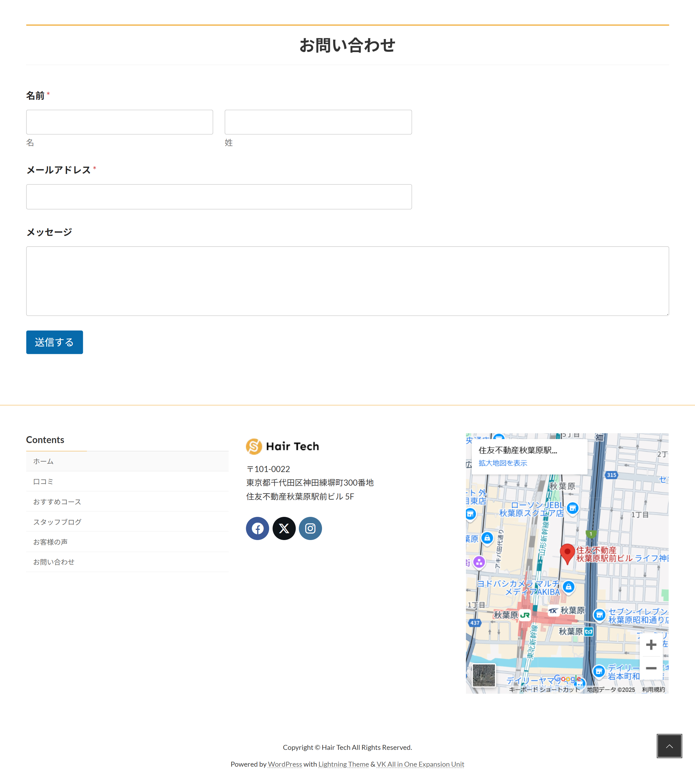This screenshot has width=695, height=784.
Task: Open the X (Twitter) social icon
Action: coord(284,528)
